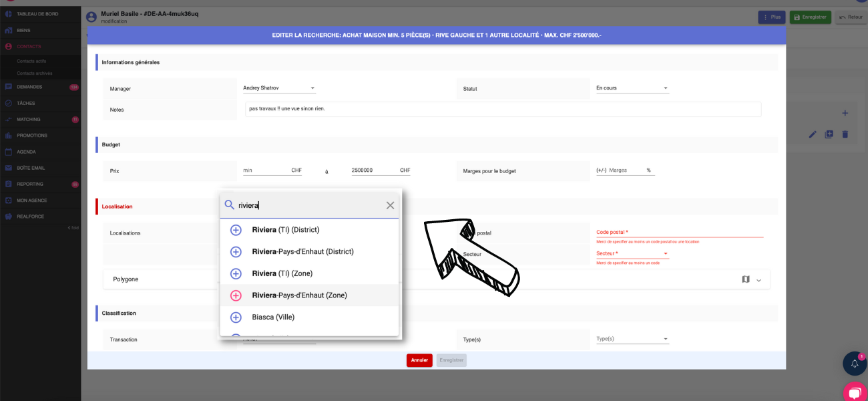This screenshot has height=401, width=868.
Task: Click the riviera search input
Action: [309, 205]
